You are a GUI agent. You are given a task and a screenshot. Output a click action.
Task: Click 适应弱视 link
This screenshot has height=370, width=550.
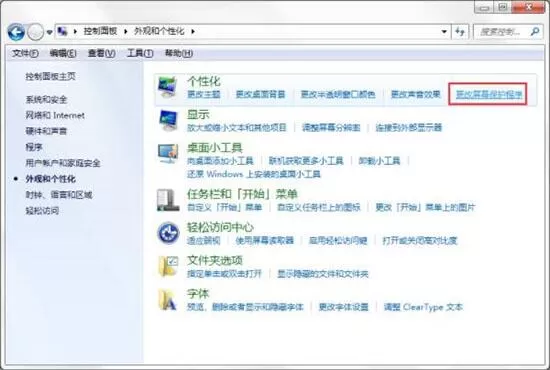pyautogui.click(x=204, y=241)
